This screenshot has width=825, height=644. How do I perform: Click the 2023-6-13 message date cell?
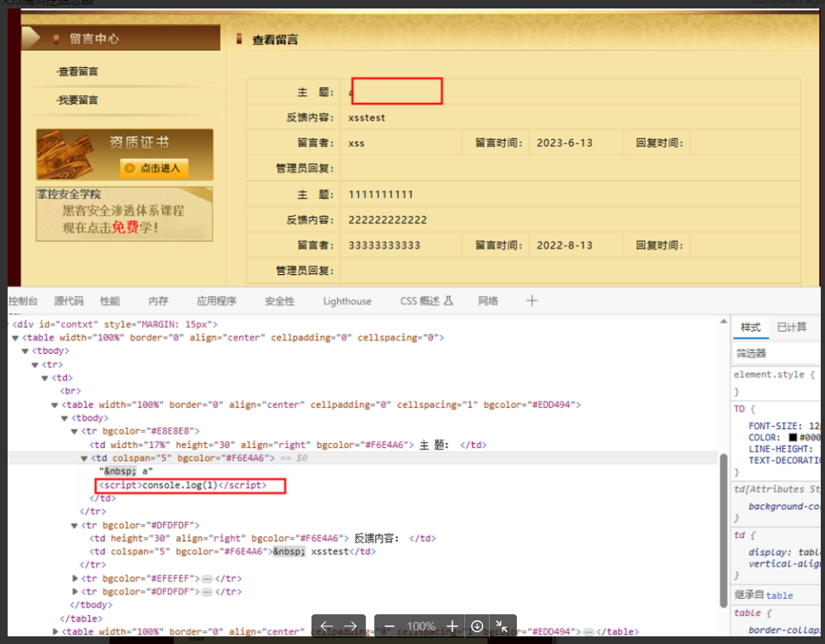coord(576,143)
